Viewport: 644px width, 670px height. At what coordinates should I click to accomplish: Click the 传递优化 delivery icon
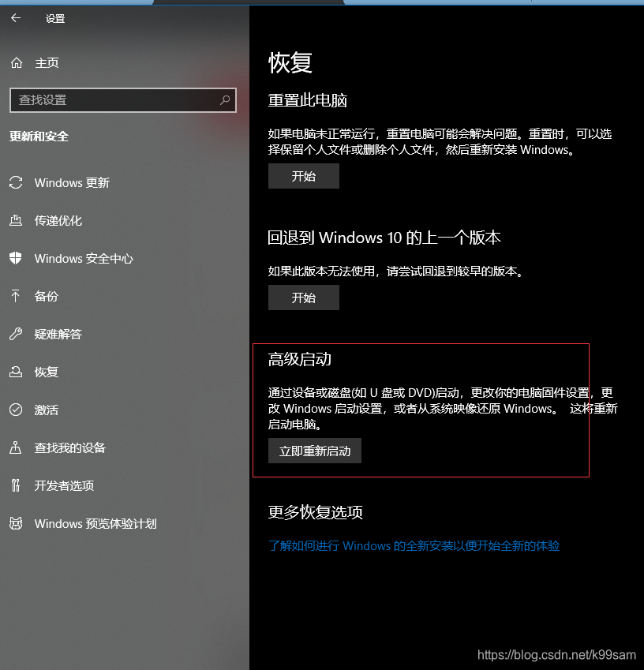pyautogui.click(x=16, y=220)
